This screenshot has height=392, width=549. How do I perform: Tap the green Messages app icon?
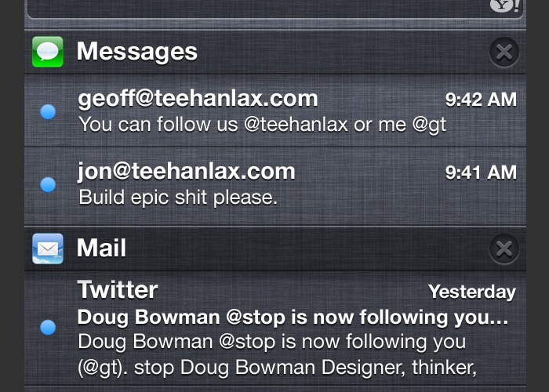coord(48,52)
